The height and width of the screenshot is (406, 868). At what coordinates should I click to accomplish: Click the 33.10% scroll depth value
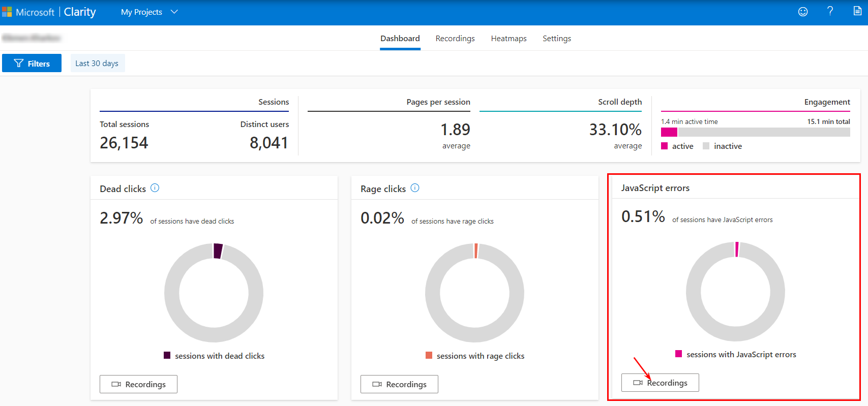pos(615,130)
